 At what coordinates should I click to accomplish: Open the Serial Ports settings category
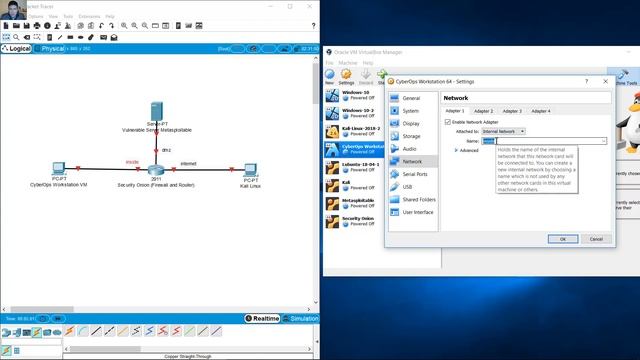413,174
